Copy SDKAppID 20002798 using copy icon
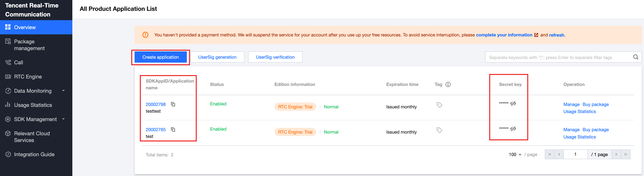The width and height of the screenshot is (644, 176). (173, 104)
